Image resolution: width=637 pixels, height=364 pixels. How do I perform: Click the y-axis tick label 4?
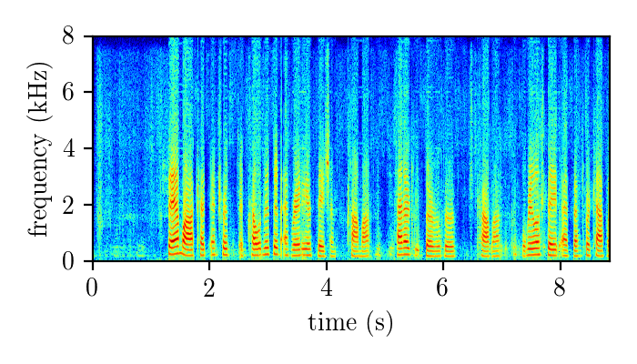coord(68,148)
